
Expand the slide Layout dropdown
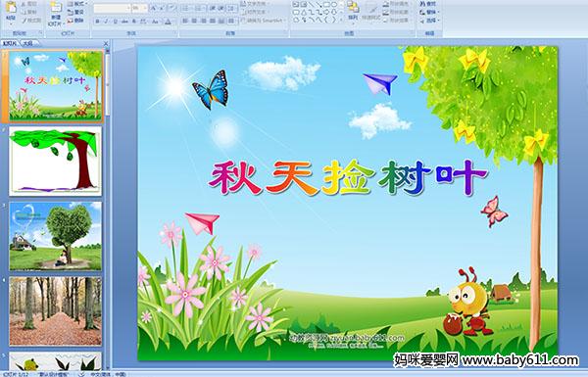pos(76,4)
